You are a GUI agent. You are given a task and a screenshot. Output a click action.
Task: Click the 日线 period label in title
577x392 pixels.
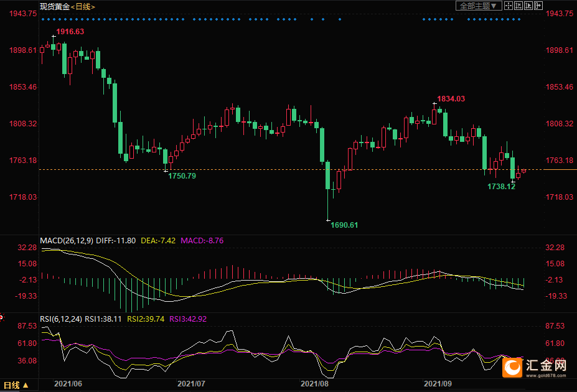pos(83,7)
